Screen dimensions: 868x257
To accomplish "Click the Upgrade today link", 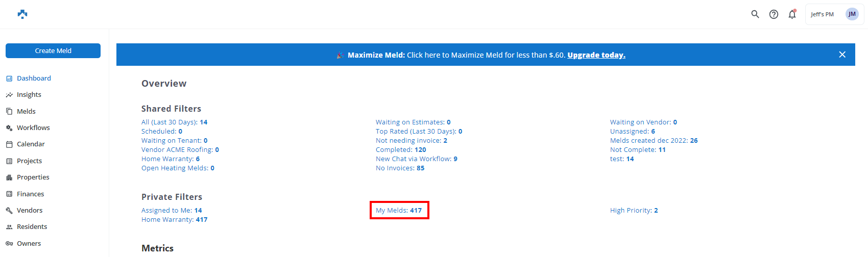I will [x=596, y=55].
